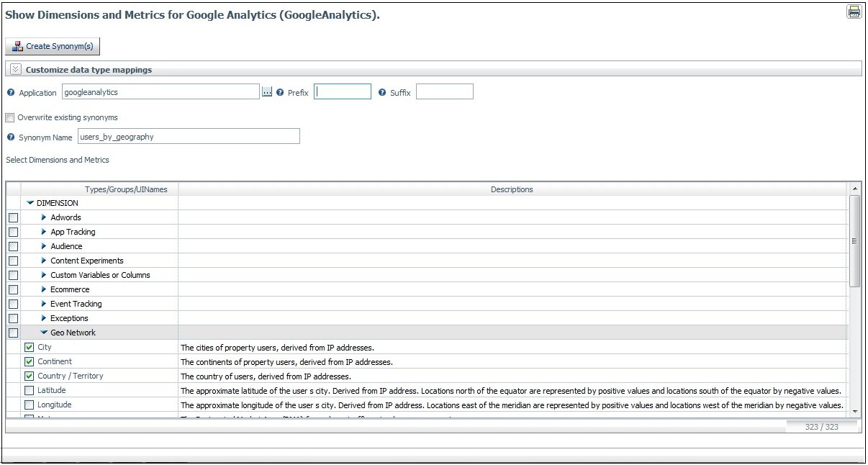
Task: Click the help icon beside Application
Action: (x=11, y=92)
